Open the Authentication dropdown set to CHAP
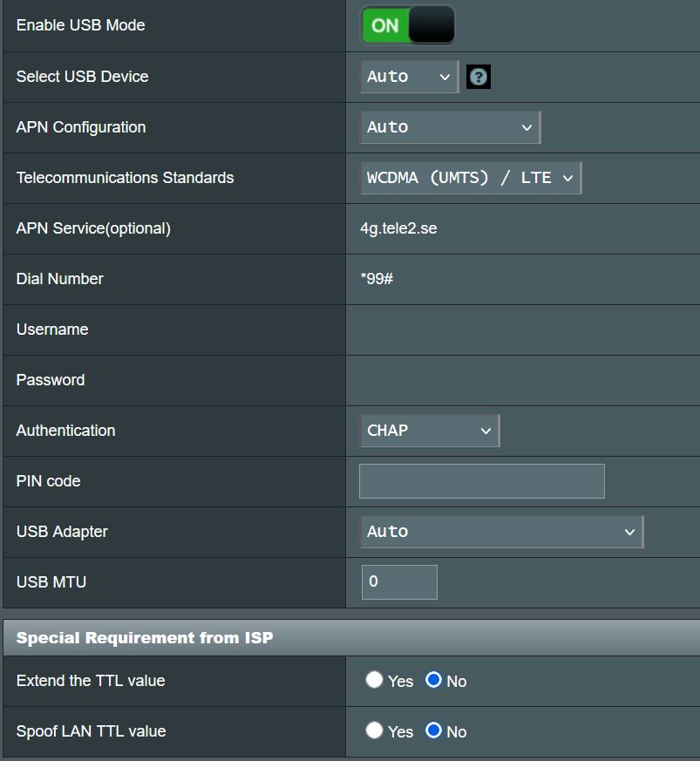 click(x=429, y=431)
